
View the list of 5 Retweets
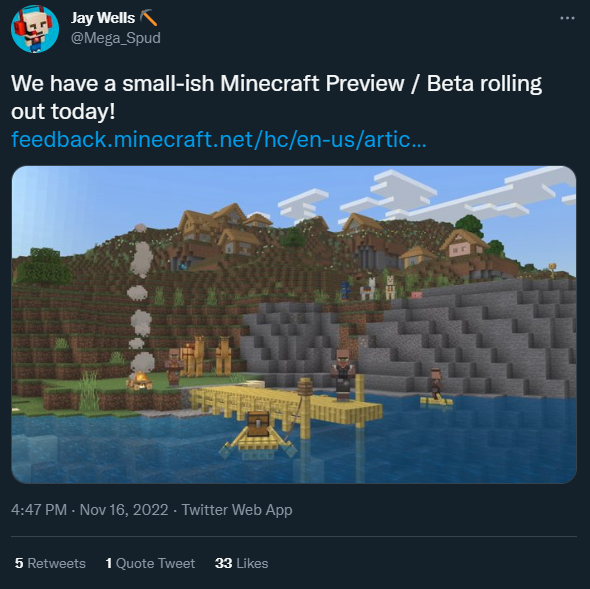click(x=50, y=563)
